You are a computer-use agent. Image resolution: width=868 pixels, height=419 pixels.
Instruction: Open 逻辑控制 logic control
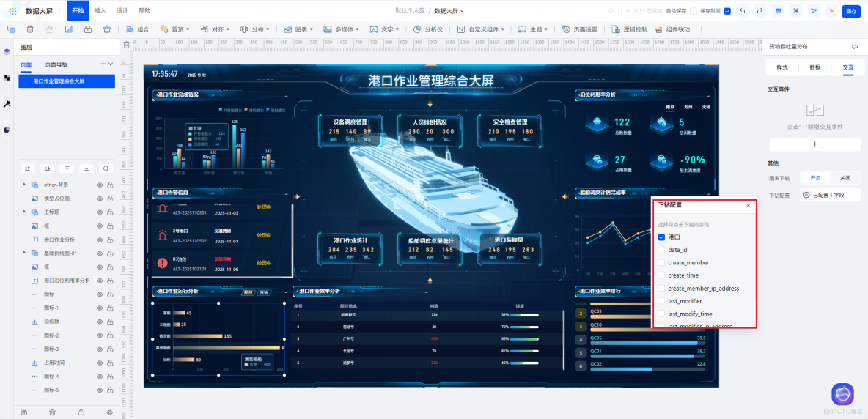coord(629,29)
